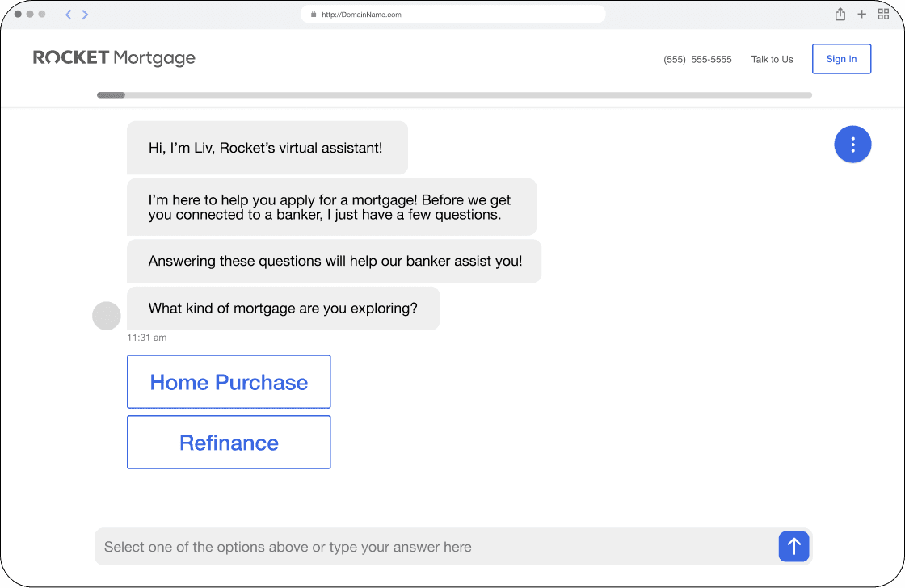Open Talk to Us link
Image resolution: width=905 pixels, height=588 pixels.
[x=772, y=59]
